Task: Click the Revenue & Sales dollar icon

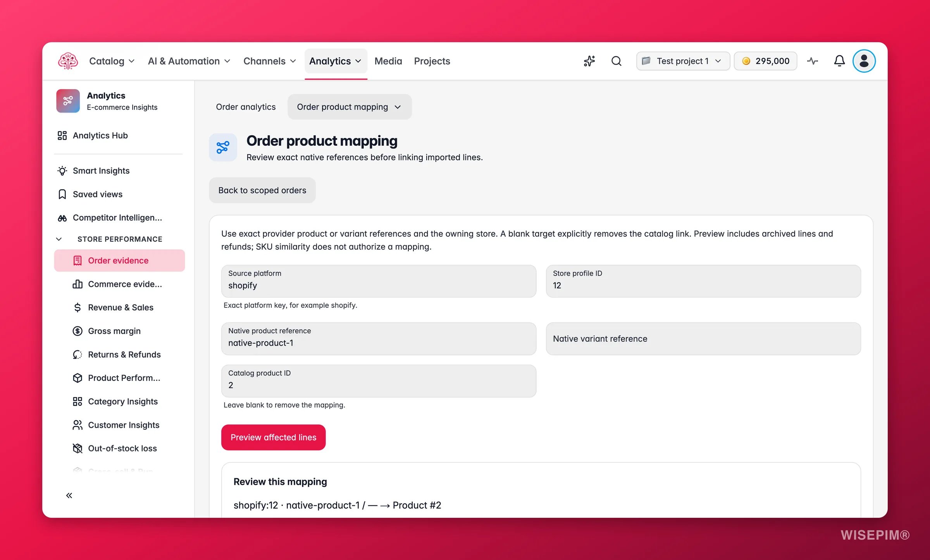Action: [77, 307]
